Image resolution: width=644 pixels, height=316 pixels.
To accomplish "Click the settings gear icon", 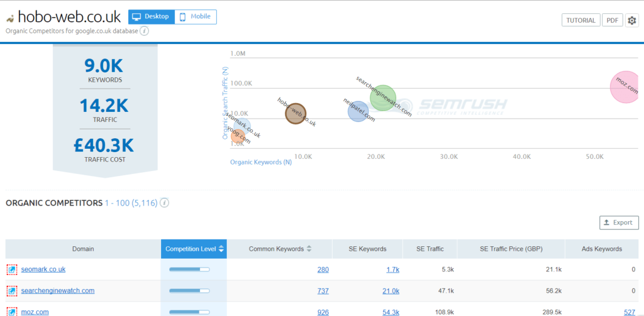I will coord(631,20).
